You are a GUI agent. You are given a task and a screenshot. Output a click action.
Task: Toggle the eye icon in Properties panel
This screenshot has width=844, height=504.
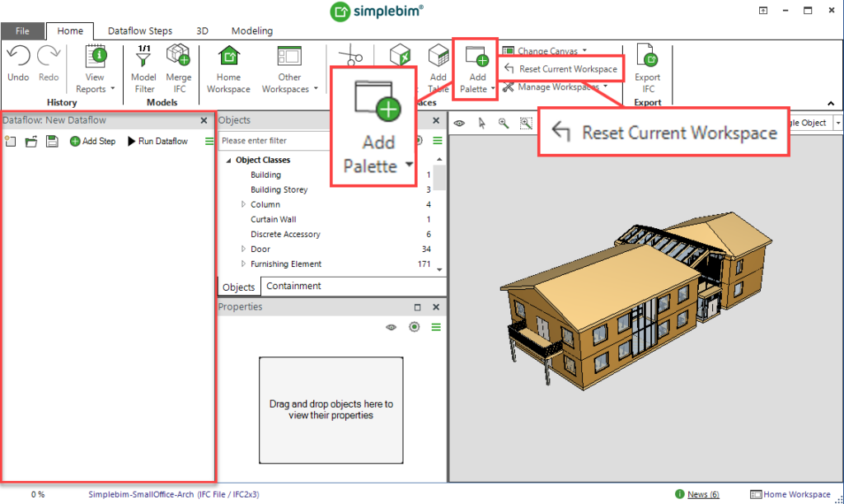[392, 327]
